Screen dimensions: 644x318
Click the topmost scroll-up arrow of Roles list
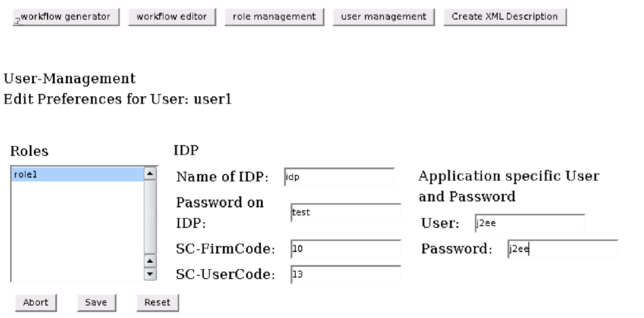[x=150, y=174]
